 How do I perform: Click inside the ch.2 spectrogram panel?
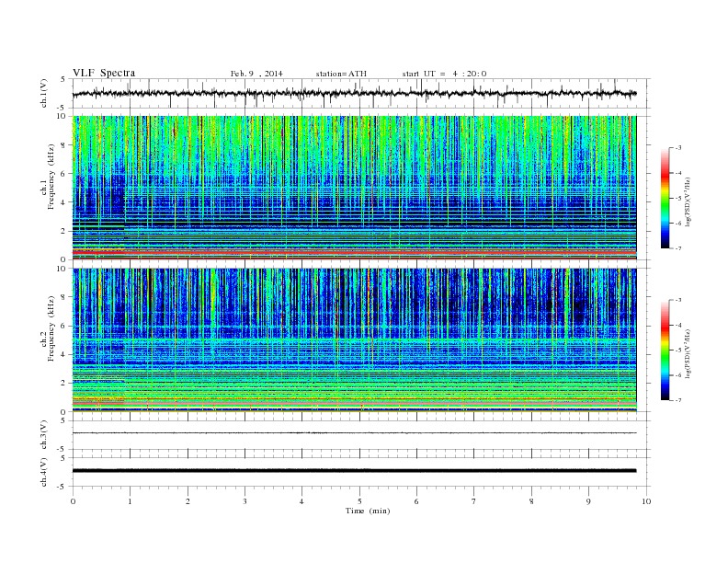coord(354,339)
